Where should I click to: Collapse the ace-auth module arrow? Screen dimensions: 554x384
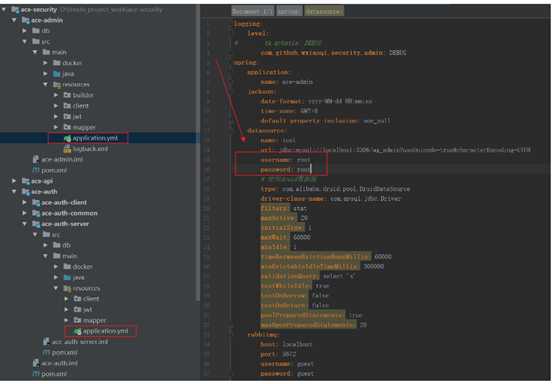coord(14,192)
